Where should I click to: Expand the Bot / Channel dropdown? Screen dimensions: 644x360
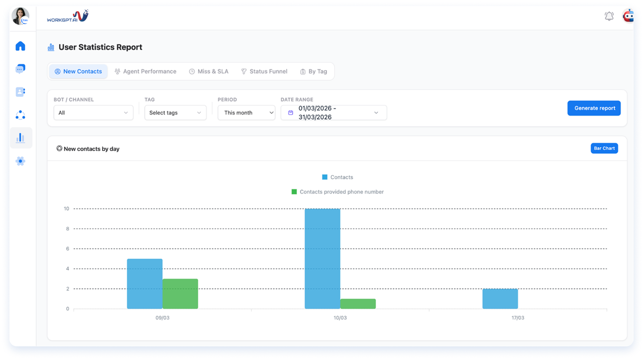(93, 113)
